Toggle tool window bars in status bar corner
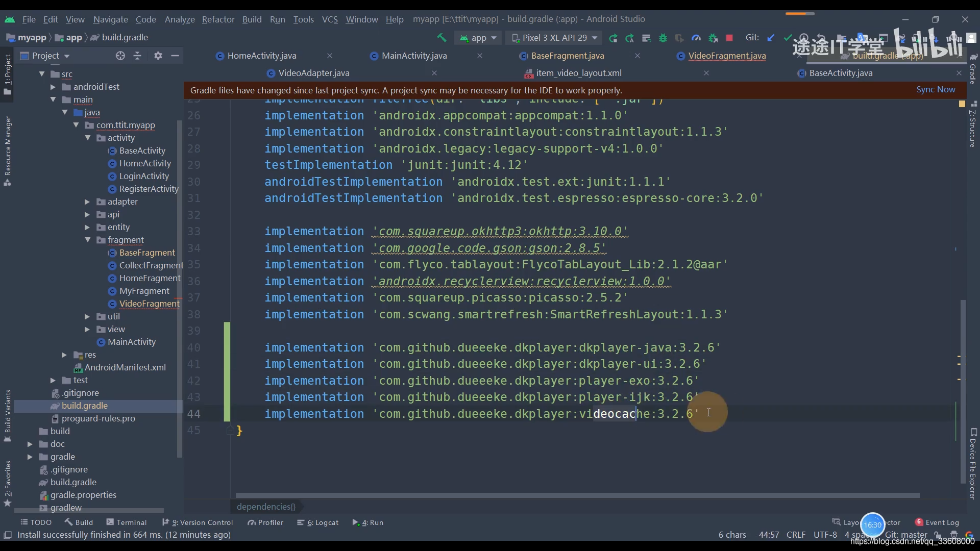This screenshot has height=551, width=980. point(8,535)
